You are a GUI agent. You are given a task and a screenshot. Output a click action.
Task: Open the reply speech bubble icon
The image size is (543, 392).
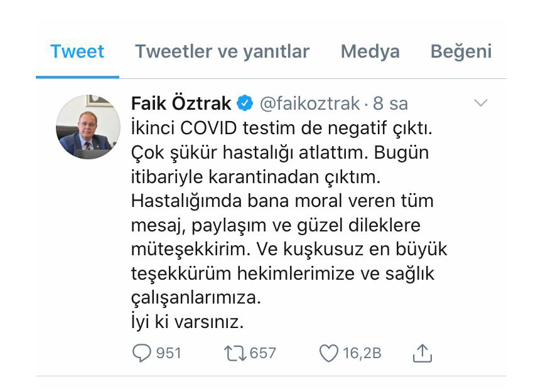(x=142, y=353)
